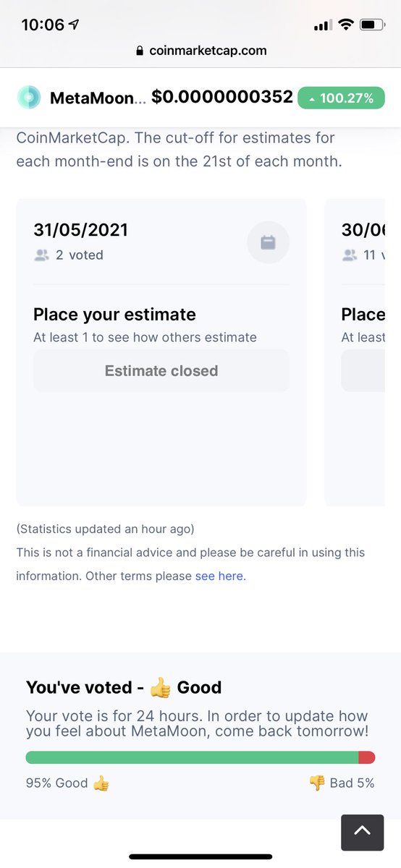Tap the red Bad portion of vote bar
Viewport: 401px width, 868px height.
point(367,757)
